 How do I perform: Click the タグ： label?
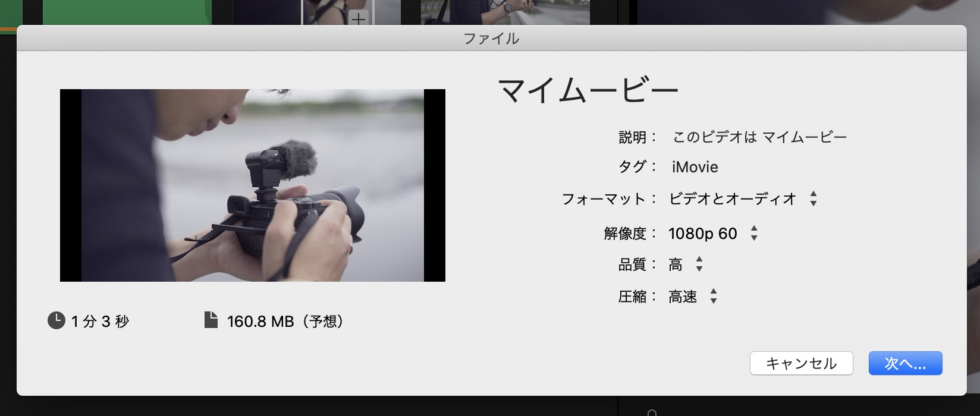click(637, 167)
